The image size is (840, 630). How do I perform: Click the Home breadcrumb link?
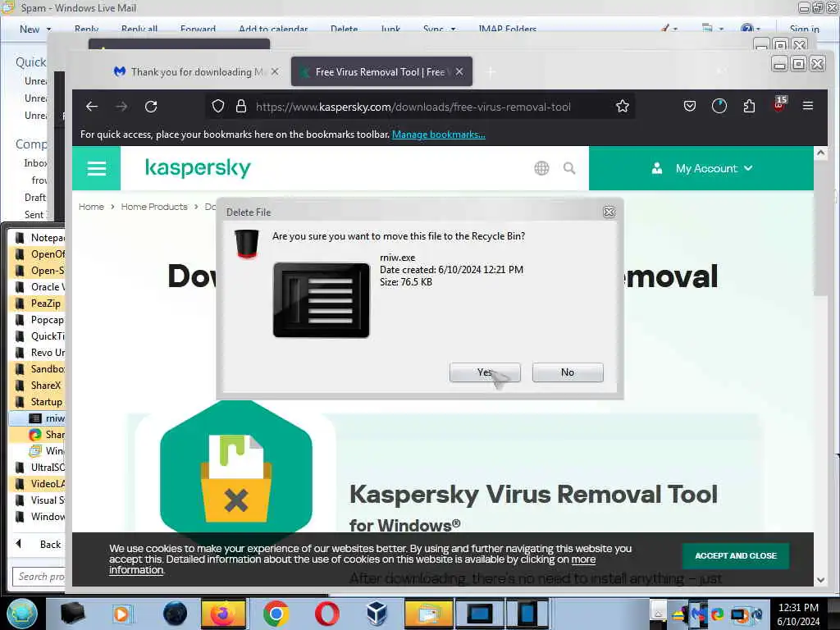(x=92, y=207)
